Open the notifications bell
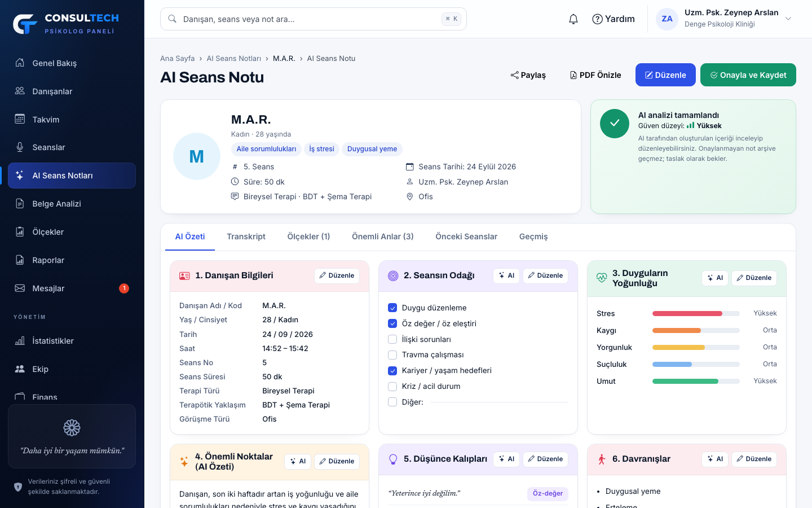812x508 pixels. click(573, 19)
